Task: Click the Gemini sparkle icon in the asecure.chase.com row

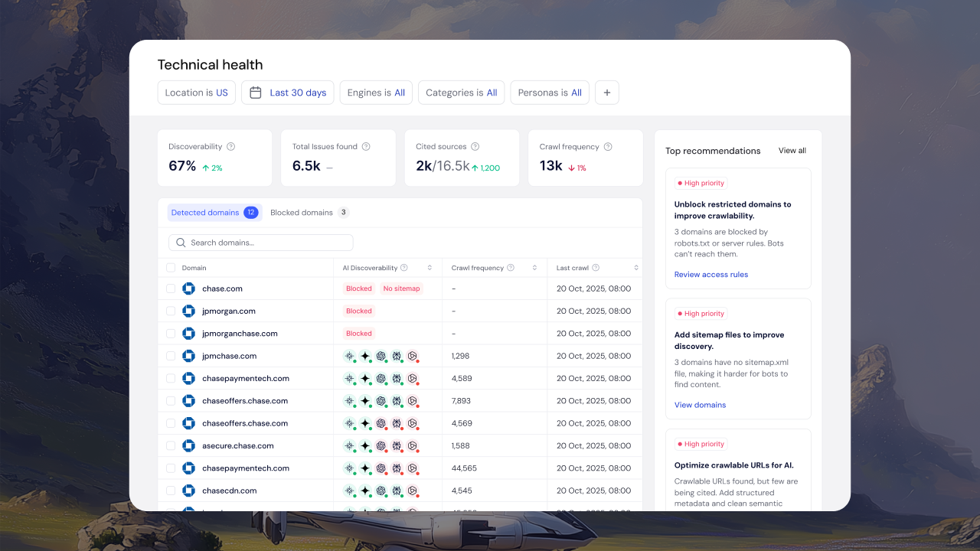Action: (x=365, y=445)
